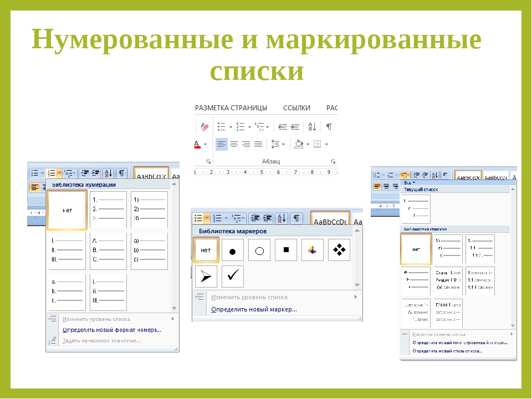Choose the four-diamonds bullet marker

(339, 250)
